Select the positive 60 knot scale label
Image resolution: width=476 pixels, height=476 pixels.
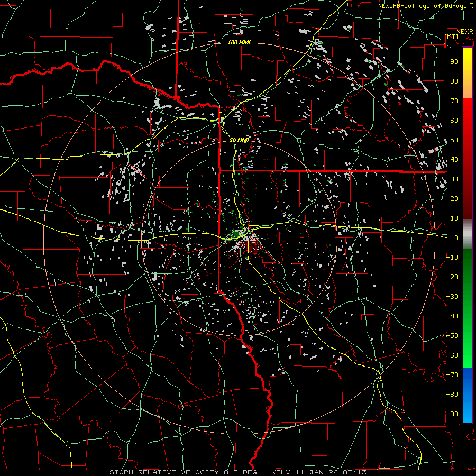click(x=454, y=121)
